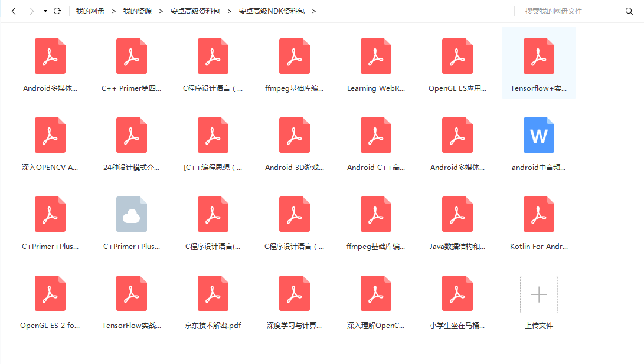Open the "Learning WebR..." PDF icon

click(376, 56)
